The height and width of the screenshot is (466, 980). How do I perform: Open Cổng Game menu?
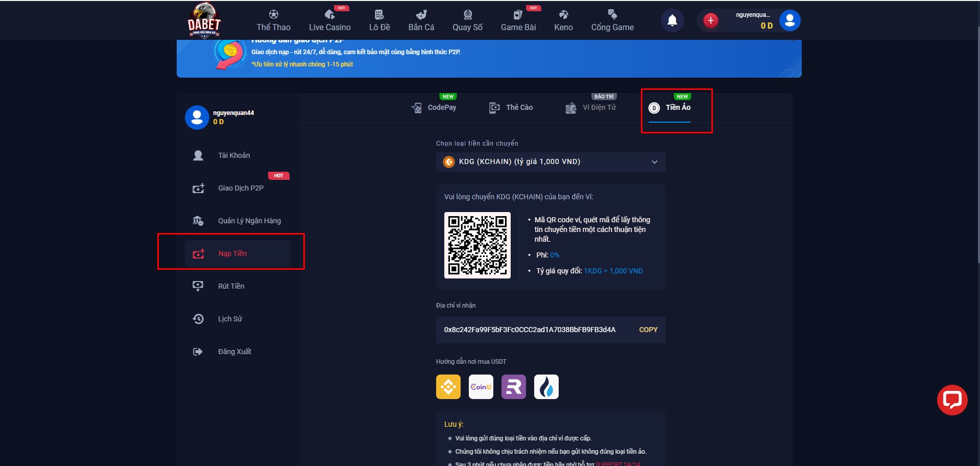[612, 20]
